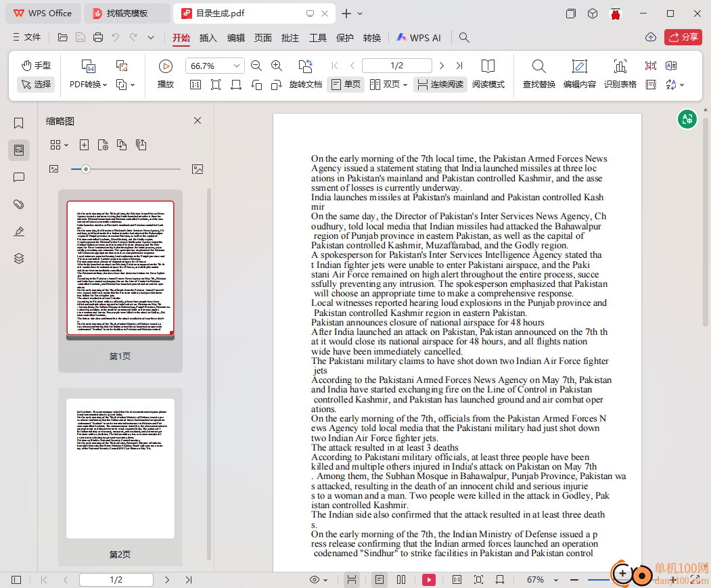711x588 pixels.
Task: Open the bookmark panel in sidebar
Action: tap(18, 123)
